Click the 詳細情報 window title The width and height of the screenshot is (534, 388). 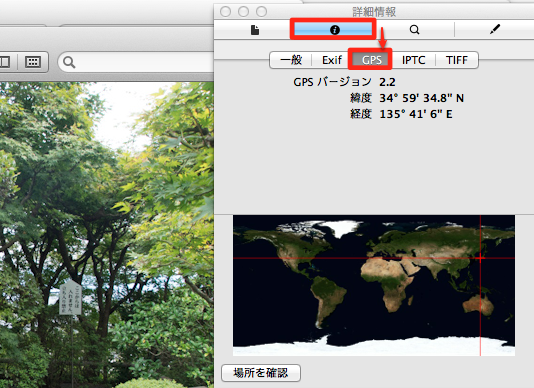point(374,12)
